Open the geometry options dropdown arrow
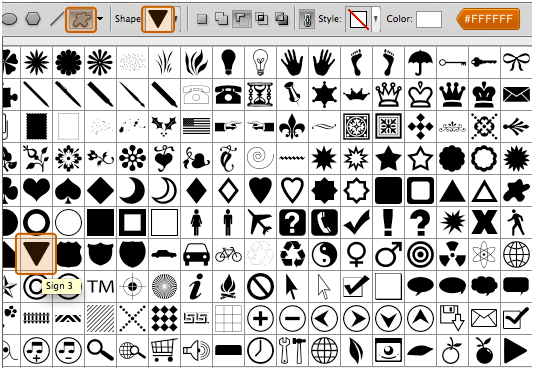 coord(100,19)
